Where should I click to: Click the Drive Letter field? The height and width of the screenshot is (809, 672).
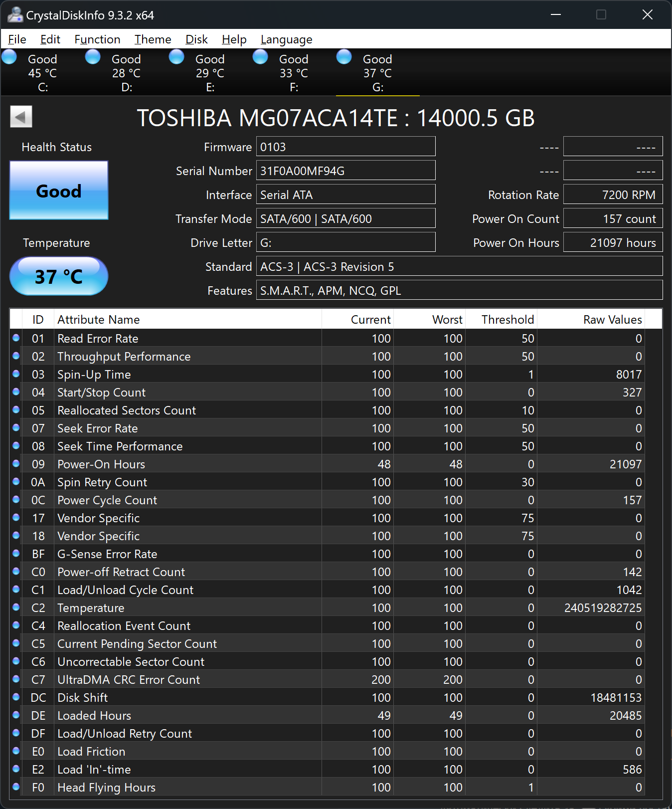click(346, 242)
